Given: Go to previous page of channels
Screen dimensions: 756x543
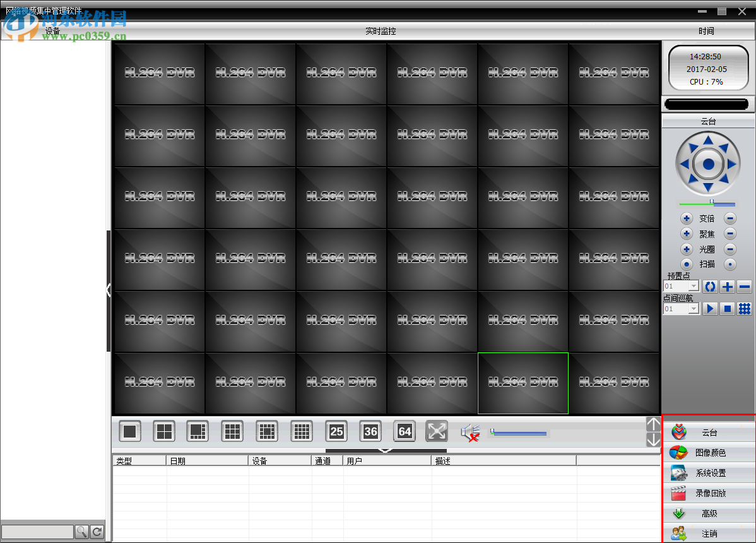Looking at the screenshot, I should (653, 424).
